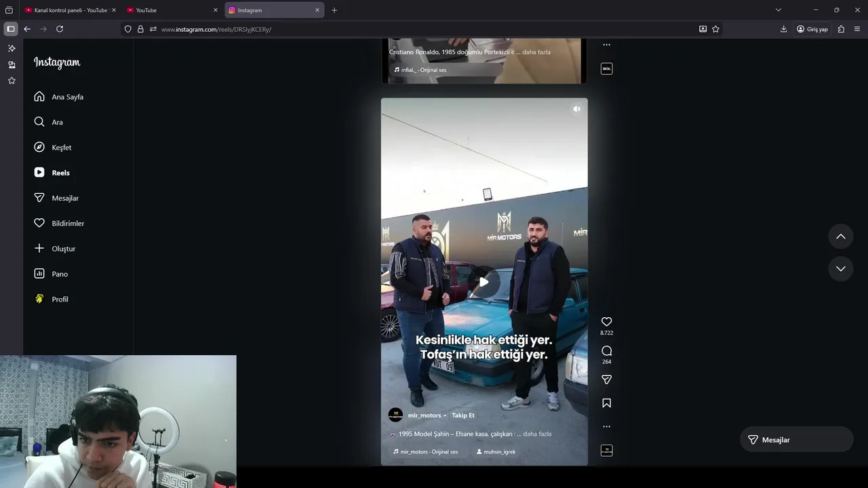Share the mir_motors reel via send icon
Viewport: 868px width, 488px height.
tap(606, 380)
